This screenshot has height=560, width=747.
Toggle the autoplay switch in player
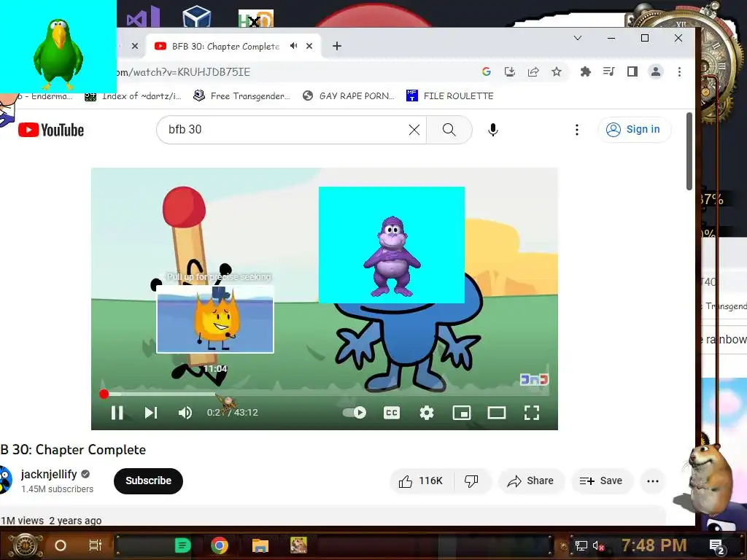click(355, 413)
